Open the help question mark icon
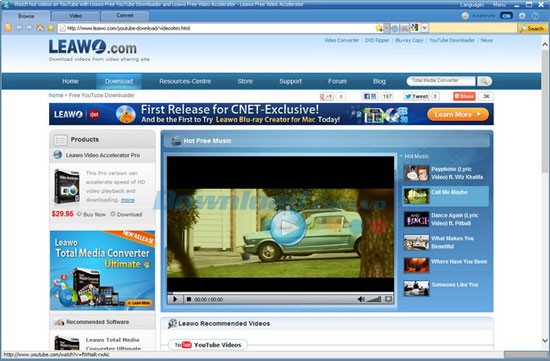Viewport: 550px width, 361px height. coord(535,16)
